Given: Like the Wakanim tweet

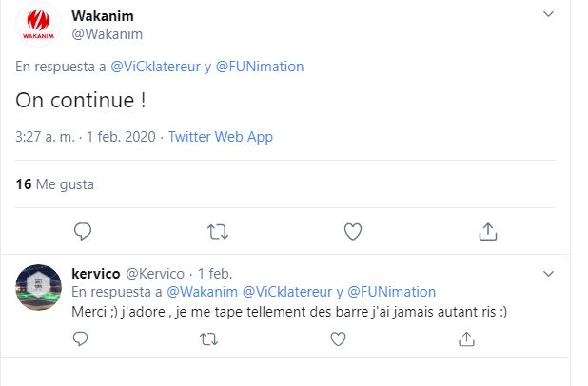Looking at the screenshot, I should [x=352, y=230].
